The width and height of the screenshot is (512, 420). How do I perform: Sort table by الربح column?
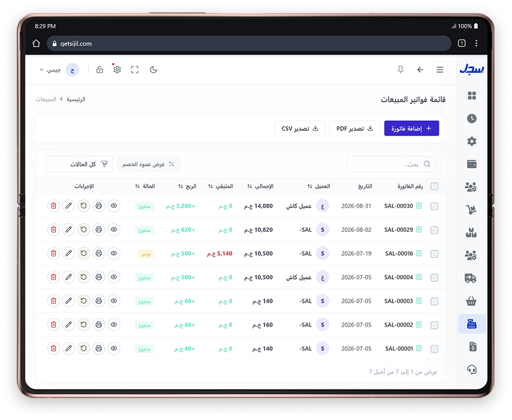point(187,186)
